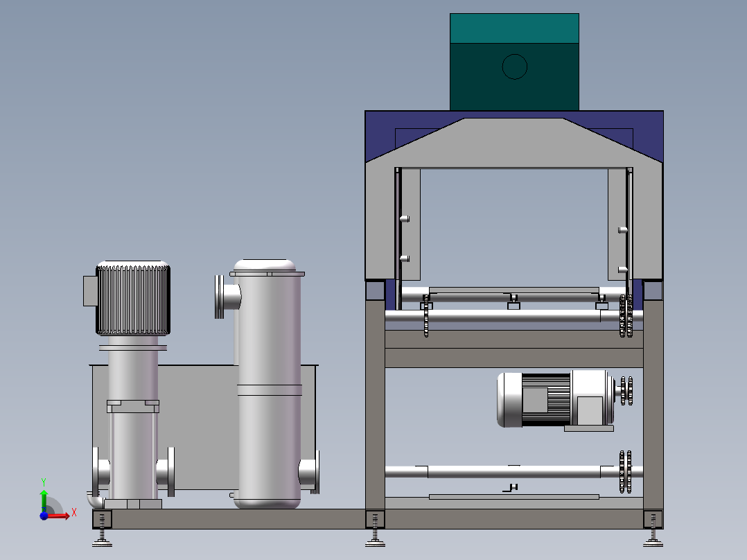Select the gray hood cover of the machine
Image resolution: width=747 pixels, height=560 pixels.
514,143
